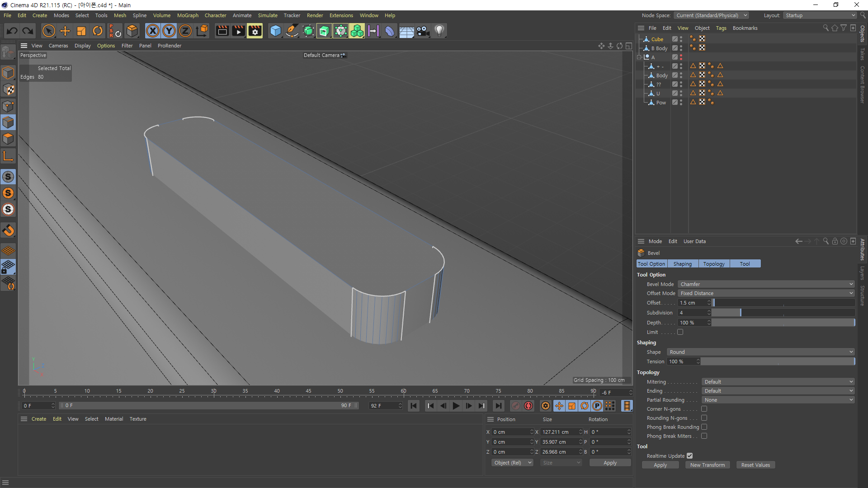
Task: Select the Move tool icon
Action: coord(65,31)
